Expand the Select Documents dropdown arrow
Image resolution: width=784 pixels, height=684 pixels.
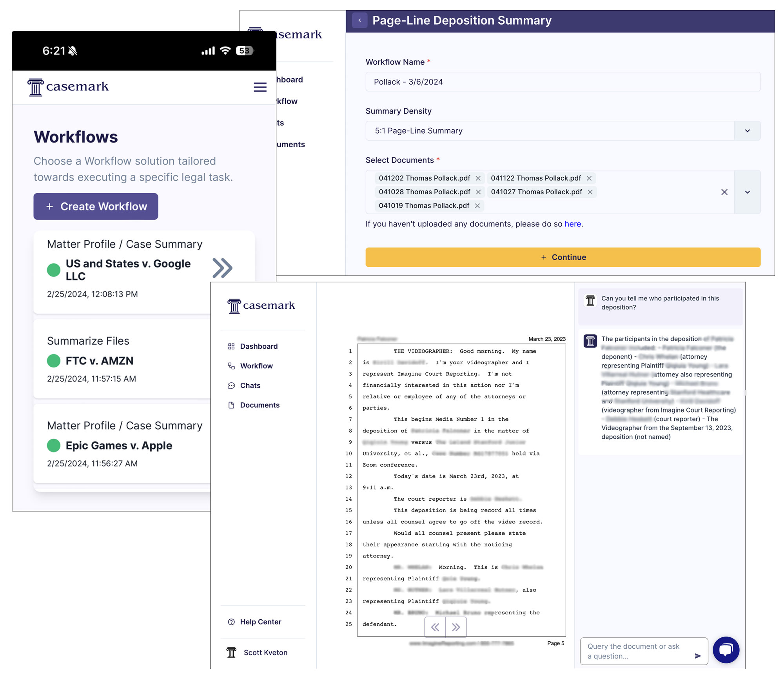[747, 192]
